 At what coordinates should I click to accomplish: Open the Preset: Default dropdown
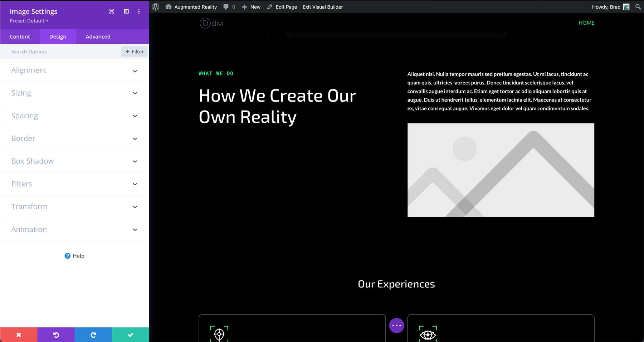(x=28, y=21)
